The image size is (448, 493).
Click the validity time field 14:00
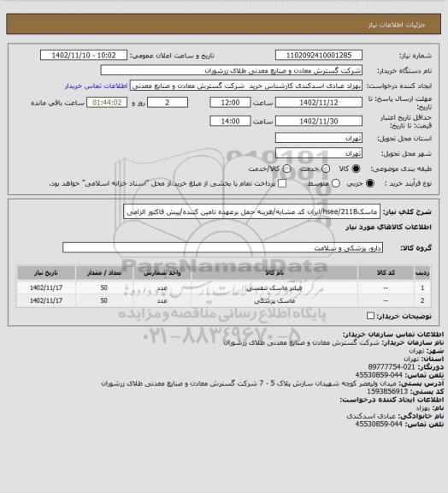click(x=230, y=121)
